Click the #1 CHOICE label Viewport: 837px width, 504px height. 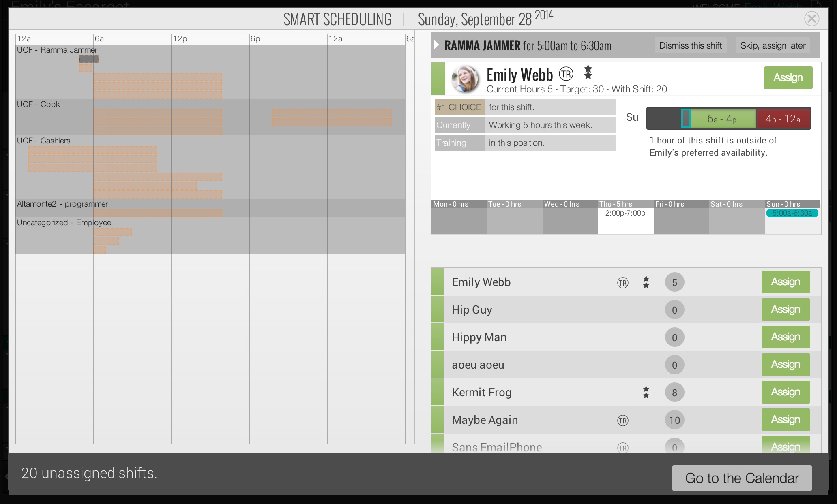point(459,107)
